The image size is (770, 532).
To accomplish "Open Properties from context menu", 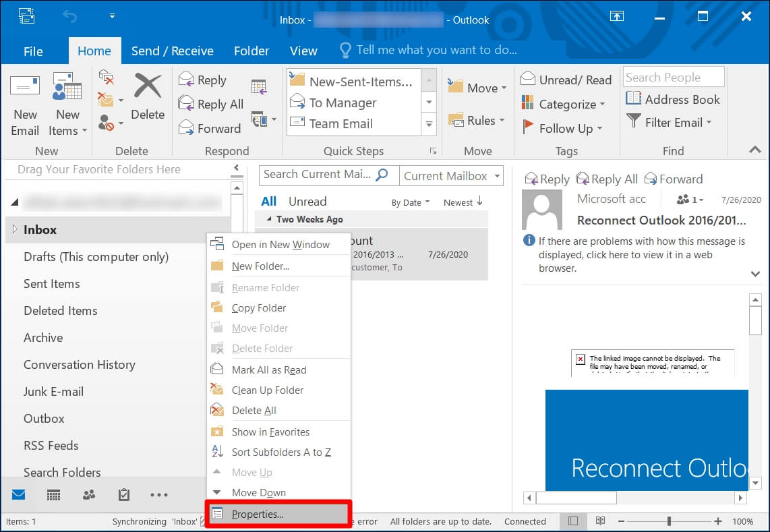I will pos(278,514).
